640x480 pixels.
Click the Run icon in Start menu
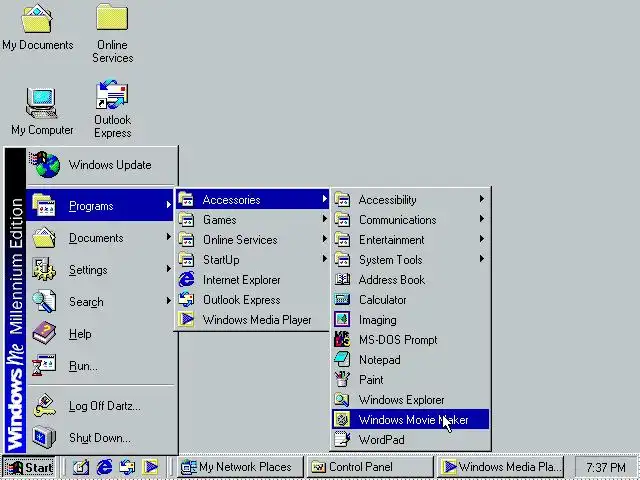click(x=44, y=365)
